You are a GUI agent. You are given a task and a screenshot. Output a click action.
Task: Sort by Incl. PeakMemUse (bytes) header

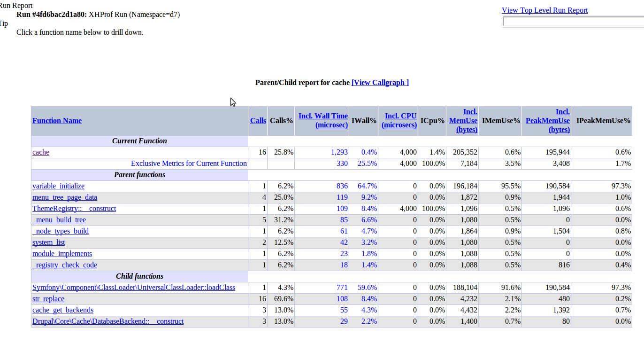pos(548,120)
